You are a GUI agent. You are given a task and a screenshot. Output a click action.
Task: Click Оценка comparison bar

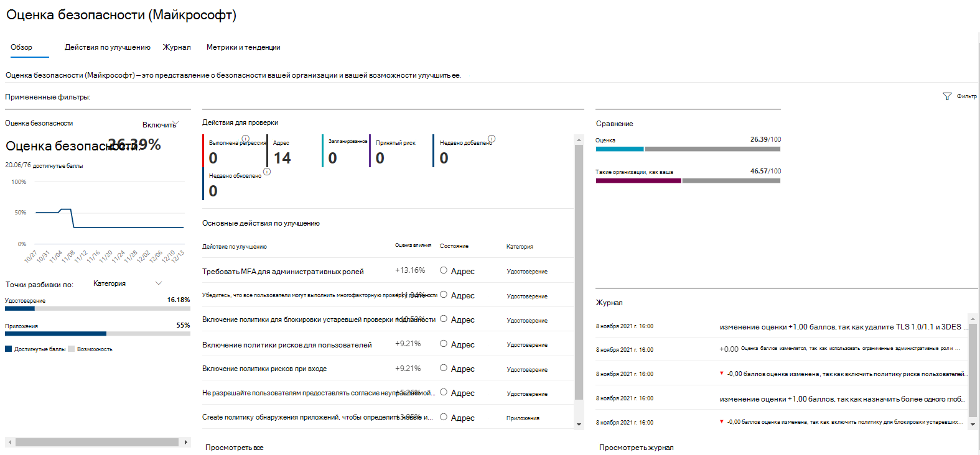coord(688,149)
